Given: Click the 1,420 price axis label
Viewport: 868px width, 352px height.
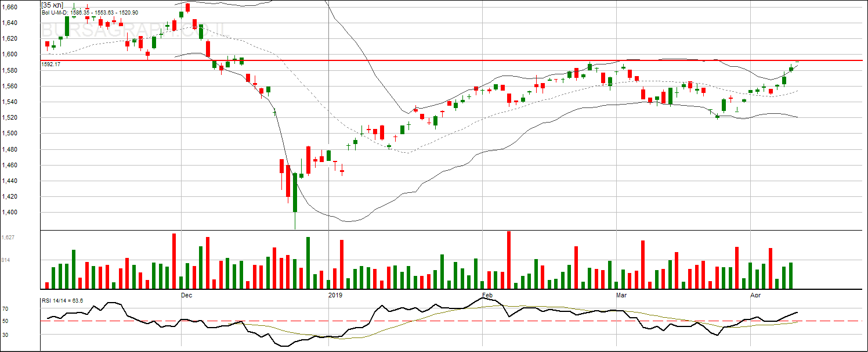Looking at the screenshot, I should 9,196.
